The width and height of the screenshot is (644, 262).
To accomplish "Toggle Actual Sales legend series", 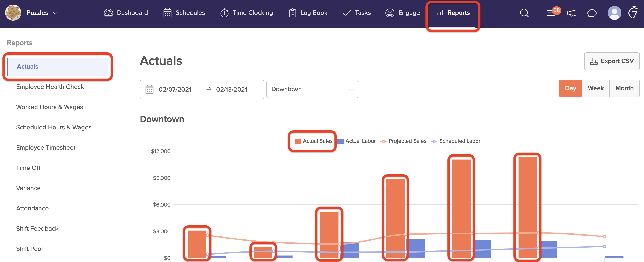I will click(x=313, y=141).
